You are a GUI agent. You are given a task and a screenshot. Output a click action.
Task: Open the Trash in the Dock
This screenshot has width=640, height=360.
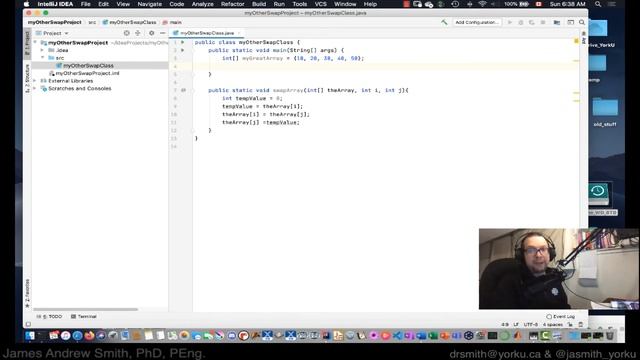click(x=609, y=336)
